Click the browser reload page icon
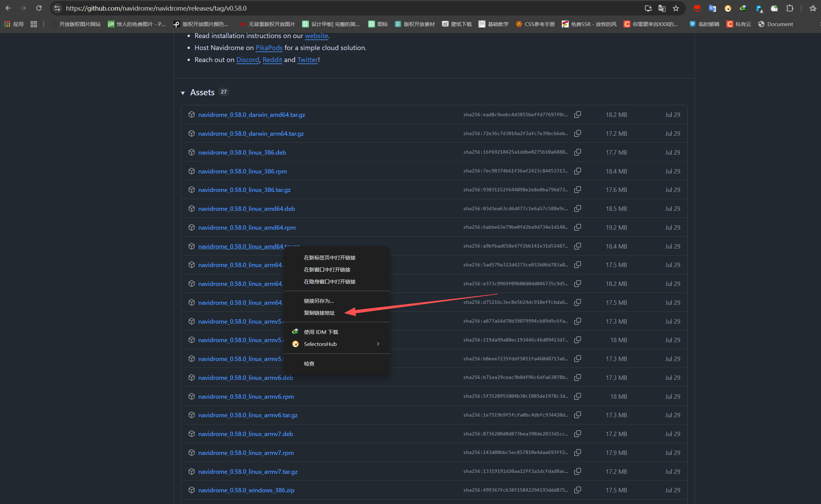821x504 pixels. (39, 8)
